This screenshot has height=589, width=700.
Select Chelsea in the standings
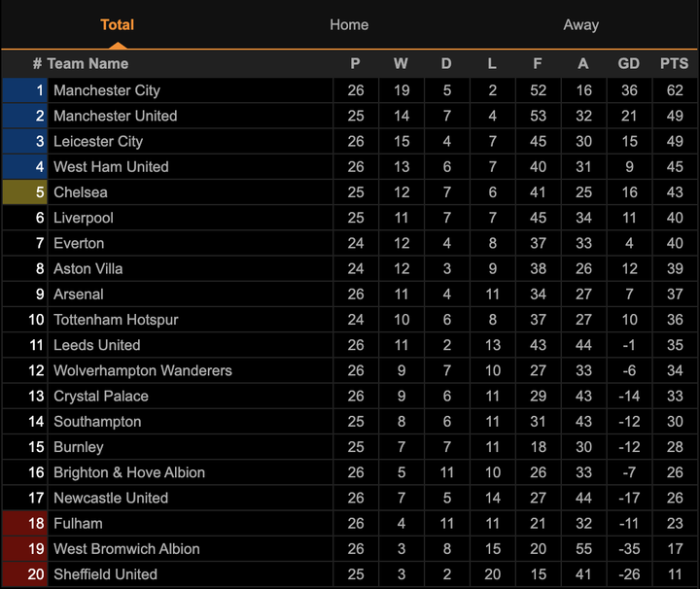81,192
